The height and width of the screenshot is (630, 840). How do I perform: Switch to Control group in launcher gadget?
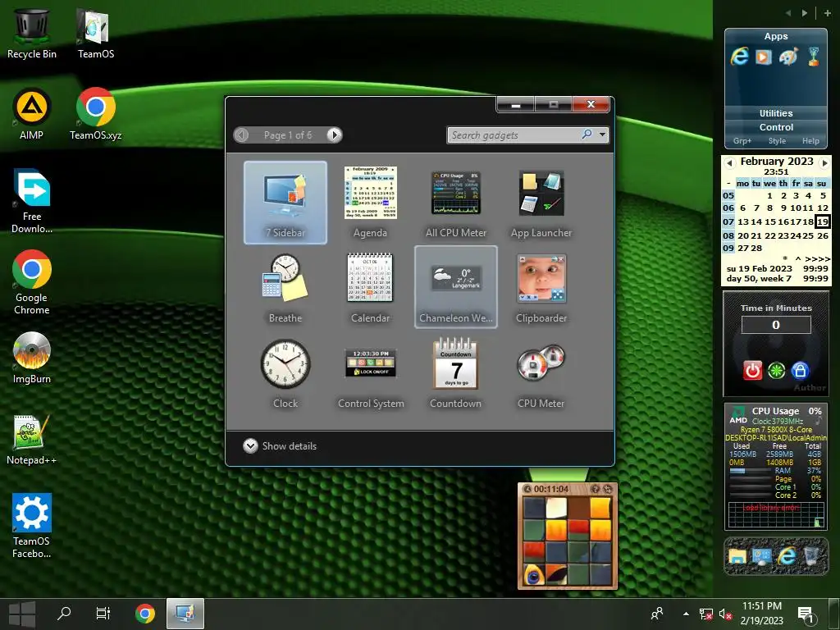pos(776,127)
